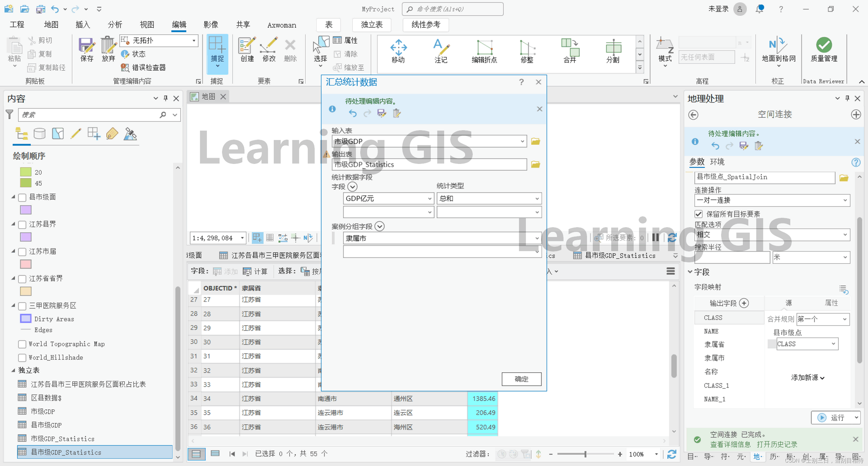The image size is (868, 466).
Task: Uncheck 保留所有目标要素 option
Action: 698,214
